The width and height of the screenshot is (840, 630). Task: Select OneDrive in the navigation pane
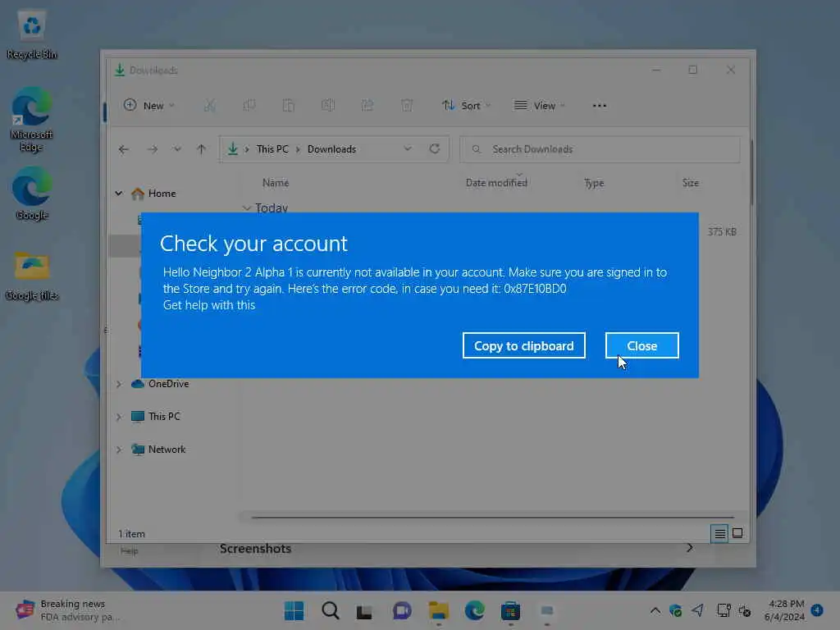[x=160, y=384]
